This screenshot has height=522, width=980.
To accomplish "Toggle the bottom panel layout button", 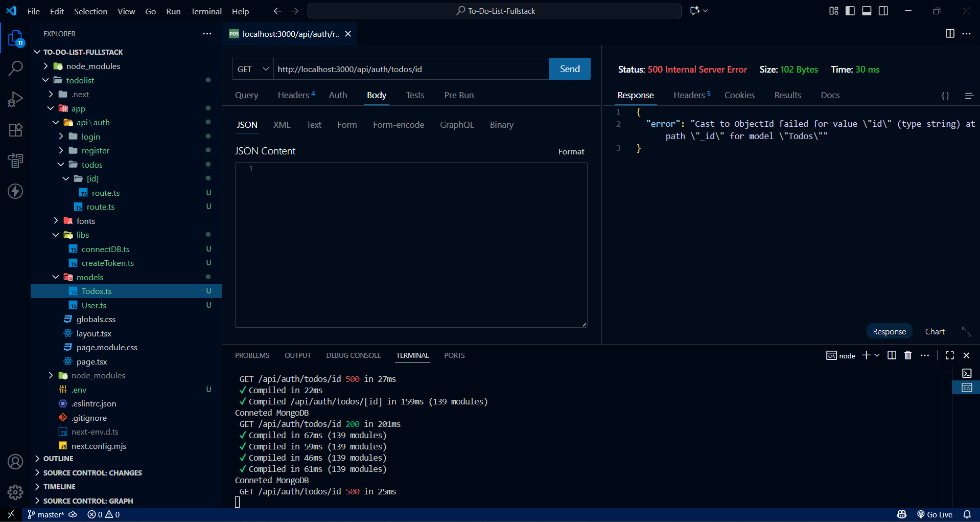I will point(867,11).
